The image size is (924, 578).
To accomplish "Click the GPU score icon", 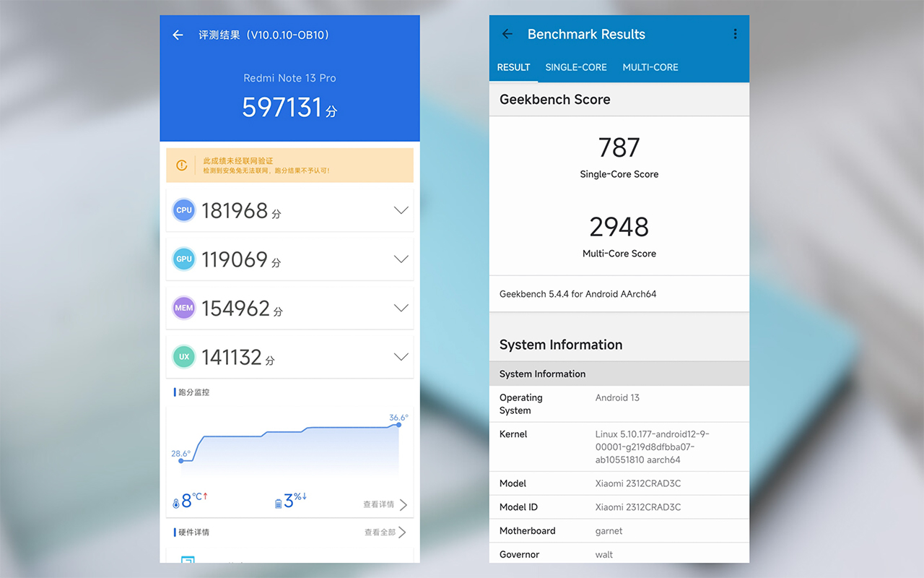I will point(183,259).
